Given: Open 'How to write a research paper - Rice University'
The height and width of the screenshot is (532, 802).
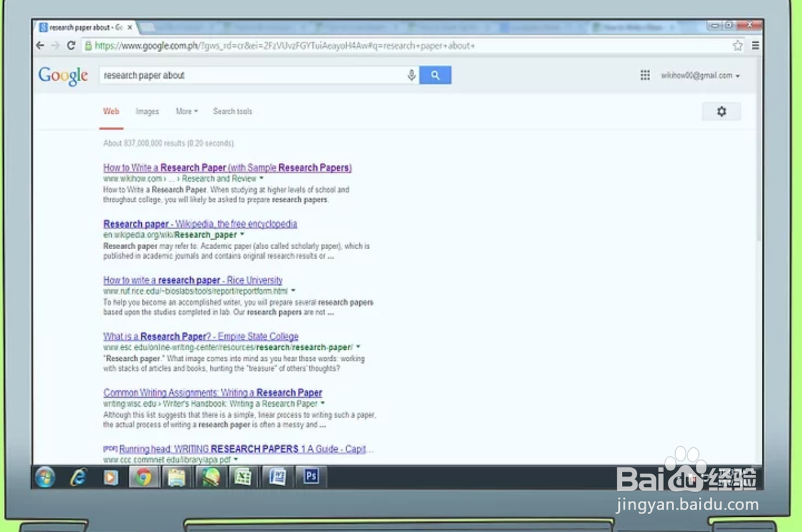Looking at the screenshot, I should pyautogui.click(x=193, y=280).
